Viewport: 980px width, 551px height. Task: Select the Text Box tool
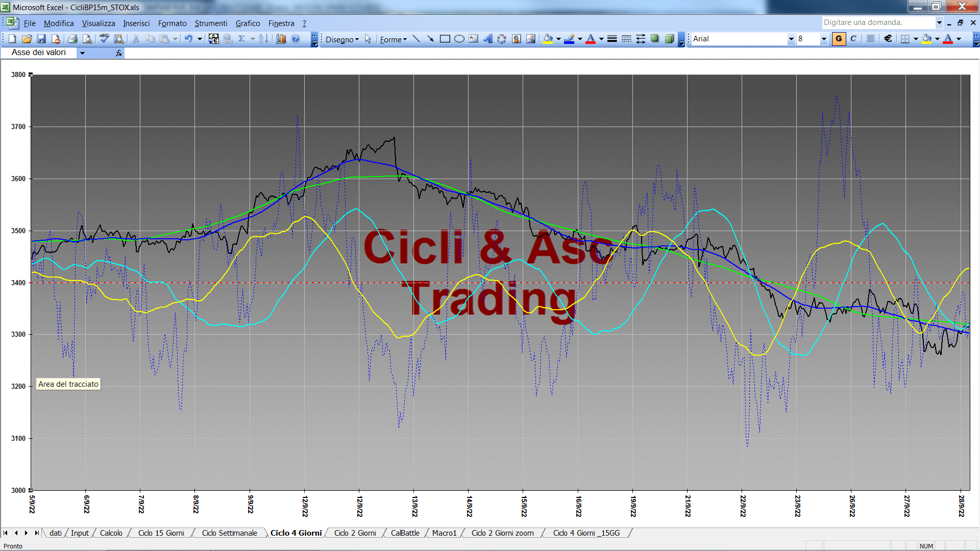coord(474,39)
